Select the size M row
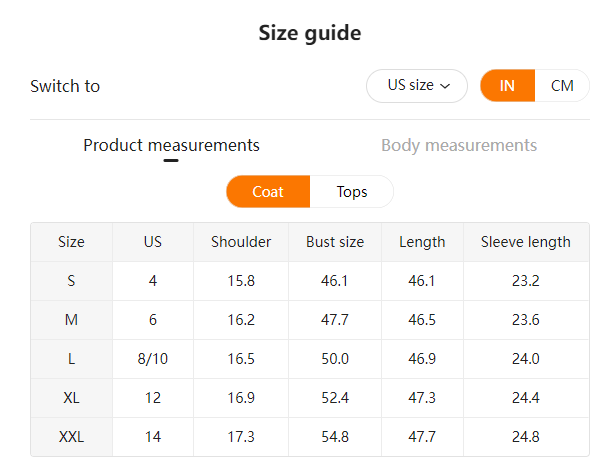The width and height of the screenshot is (603, 464). pos(71,320)
